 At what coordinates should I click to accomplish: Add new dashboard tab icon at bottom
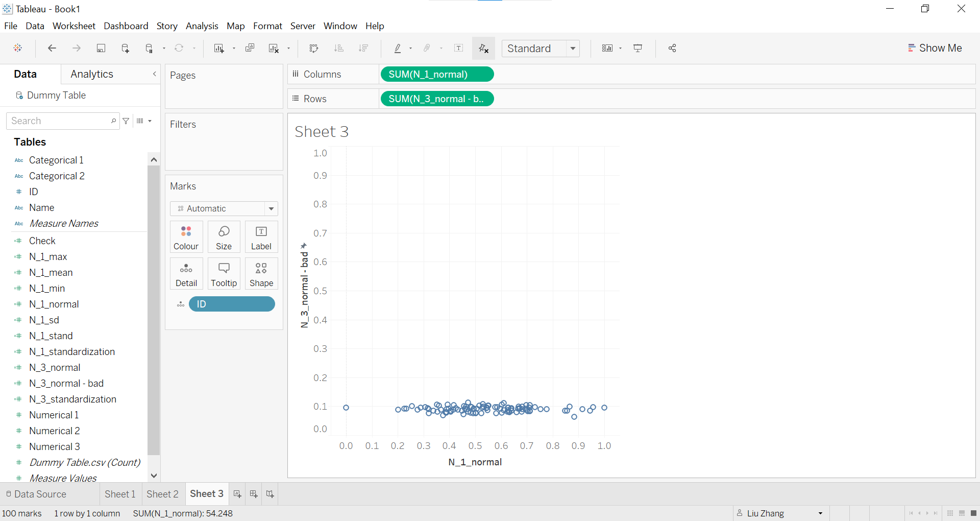(254, 494)
